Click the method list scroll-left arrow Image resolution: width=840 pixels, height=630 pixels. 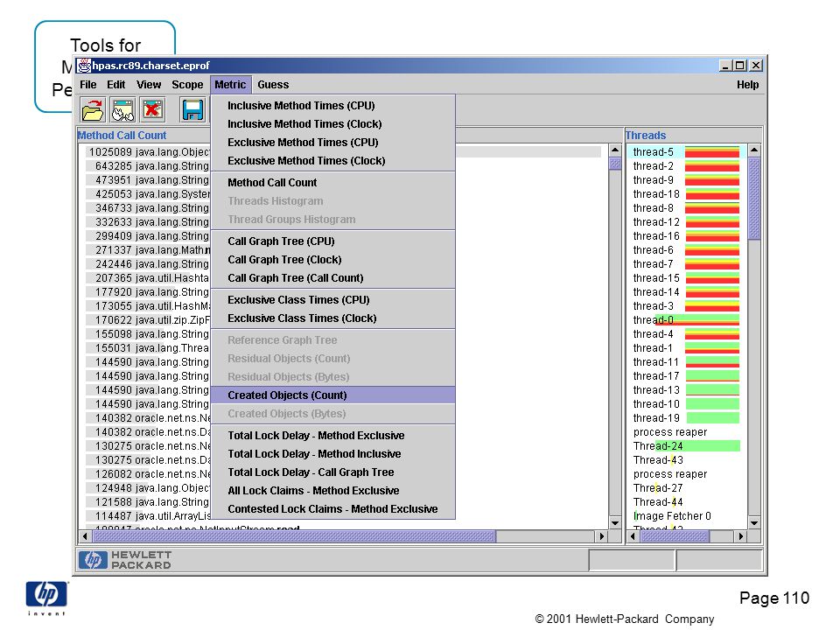tap(85, 535)
